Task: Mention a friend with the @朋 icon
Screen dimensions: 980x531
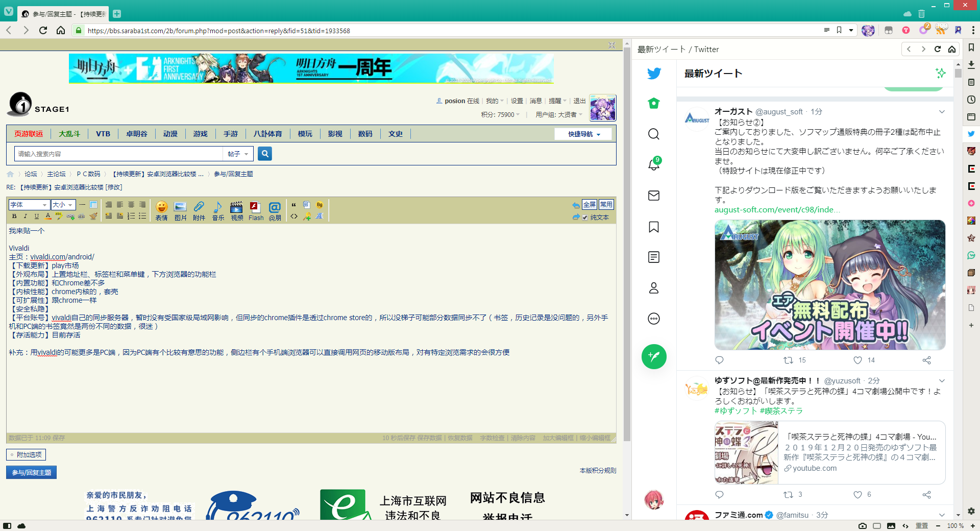Action: (275, 211)
